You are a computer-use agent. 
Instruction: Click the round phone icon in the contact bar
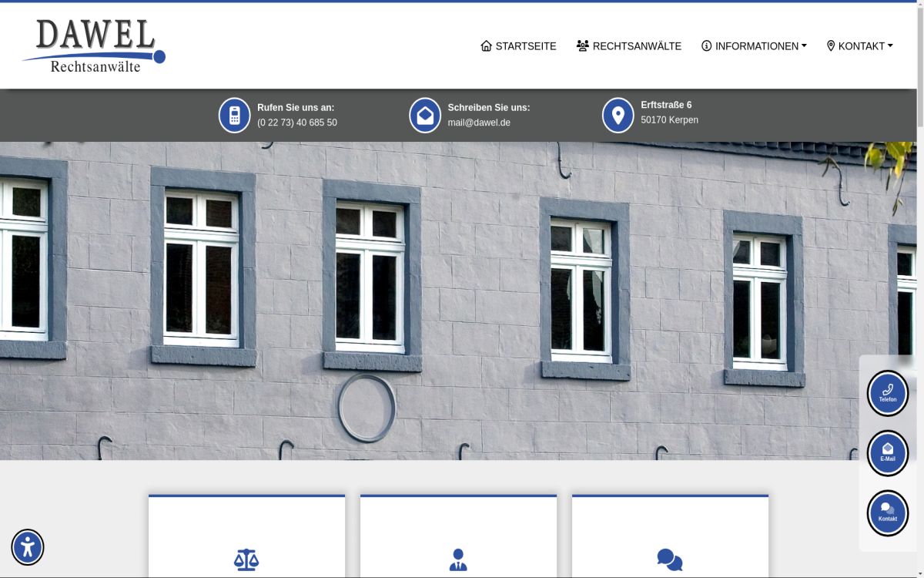point(234,115)
